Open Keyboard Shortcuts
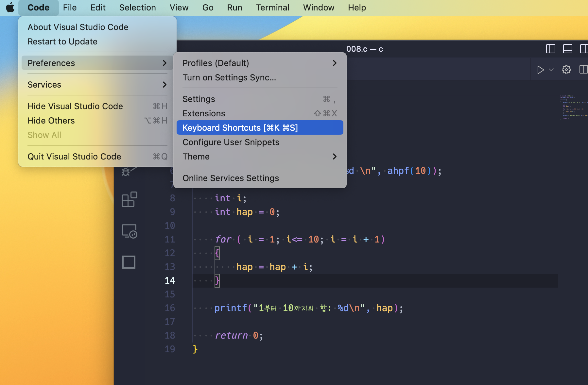This screenshot has width=588, height=385. 260,128
